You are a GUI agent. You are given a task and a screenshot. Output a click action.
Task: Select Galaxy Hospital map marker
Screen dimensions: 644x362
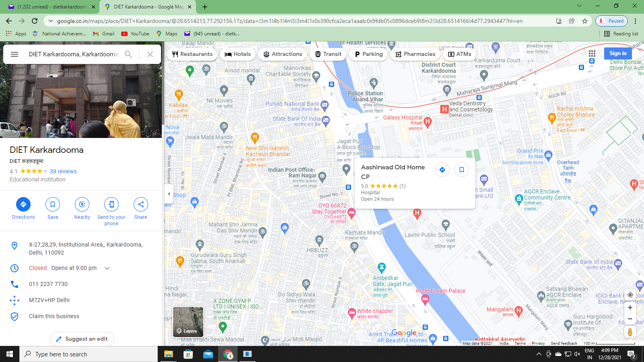pyautogui.click(x=427, y=122)
